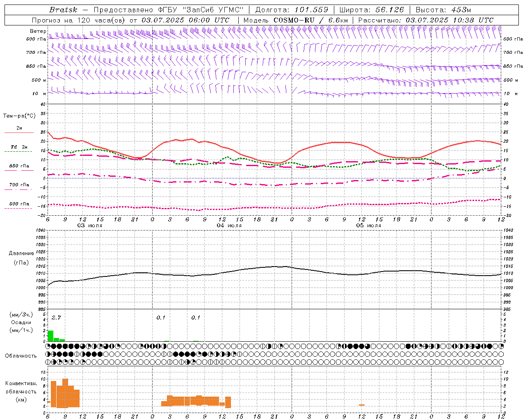Click the 850 гПа entry in temperature legend
525x420 pixels.
coord(19,166)
